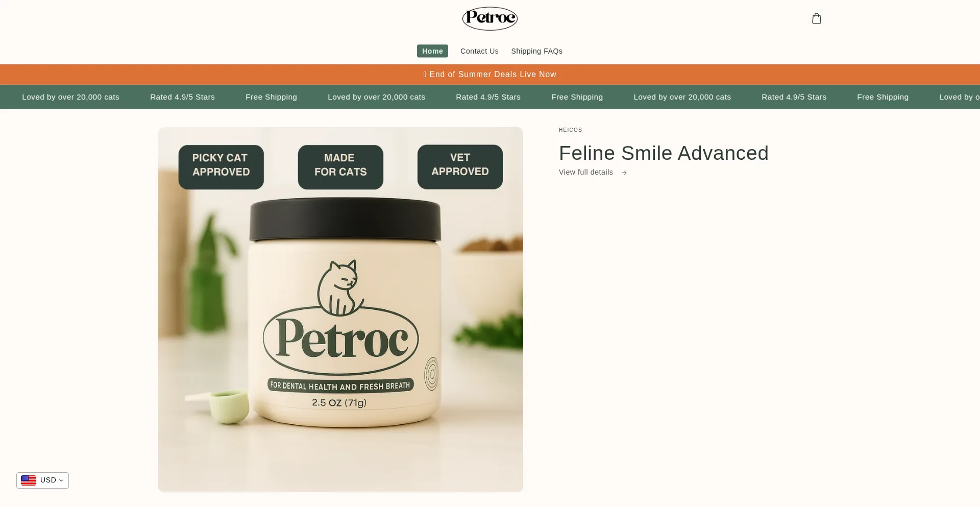
Task: Open the shopping bag cart icon
Action: point(817,18)
